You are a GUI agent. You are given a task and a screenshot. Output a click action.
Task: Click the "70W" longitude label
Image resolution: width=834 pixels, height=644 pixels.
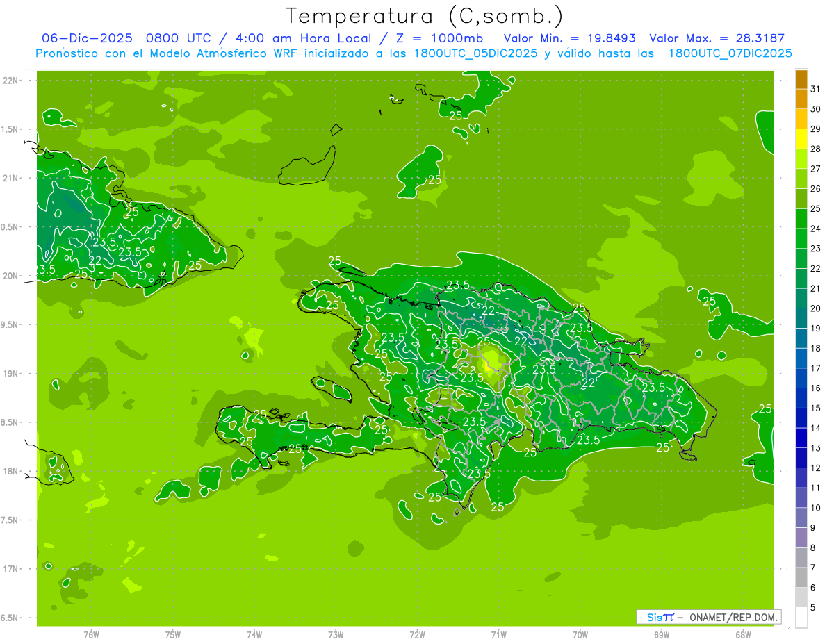pos(580,635)
